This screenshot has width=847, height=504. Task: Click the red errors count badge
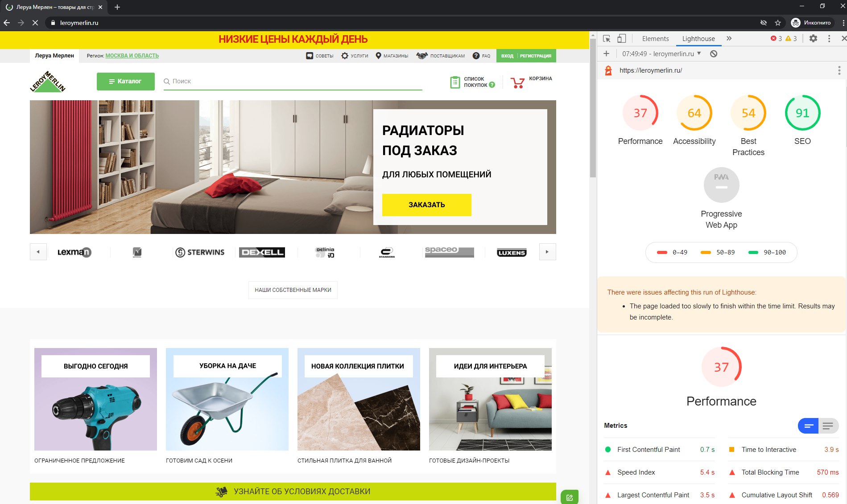pyautogui.click(x=777, y=39)
